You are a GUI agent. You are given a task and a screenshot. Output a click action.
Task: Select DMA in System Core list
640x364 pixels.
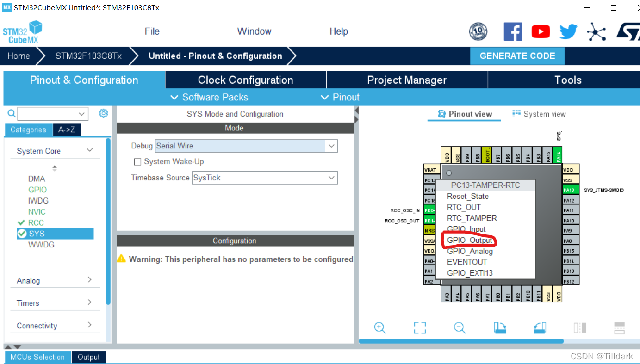point(37,179)
